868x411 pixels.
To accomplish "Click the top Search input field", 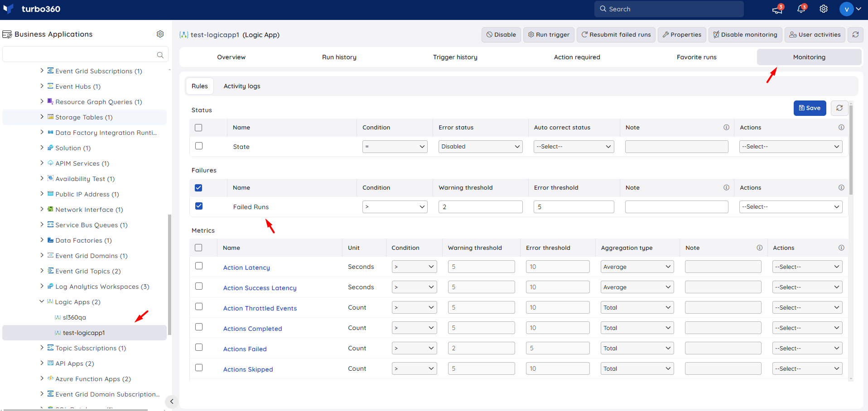I will click(669, 9).
